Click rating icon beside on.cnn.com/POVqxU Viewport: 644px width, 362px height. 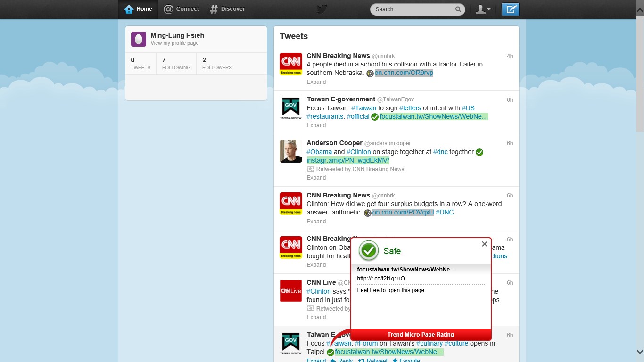pos(368,213)
